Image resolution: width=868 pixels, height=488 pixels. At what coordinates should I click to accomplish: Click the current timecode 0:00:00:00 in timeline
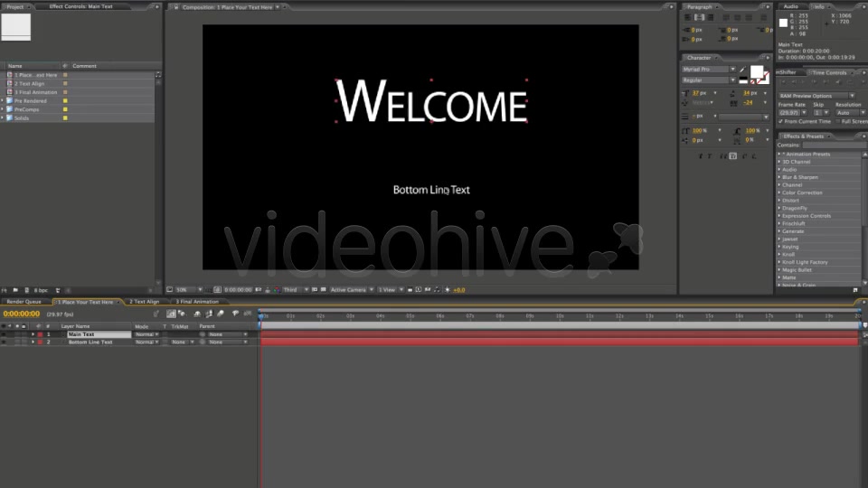[21, 314]
